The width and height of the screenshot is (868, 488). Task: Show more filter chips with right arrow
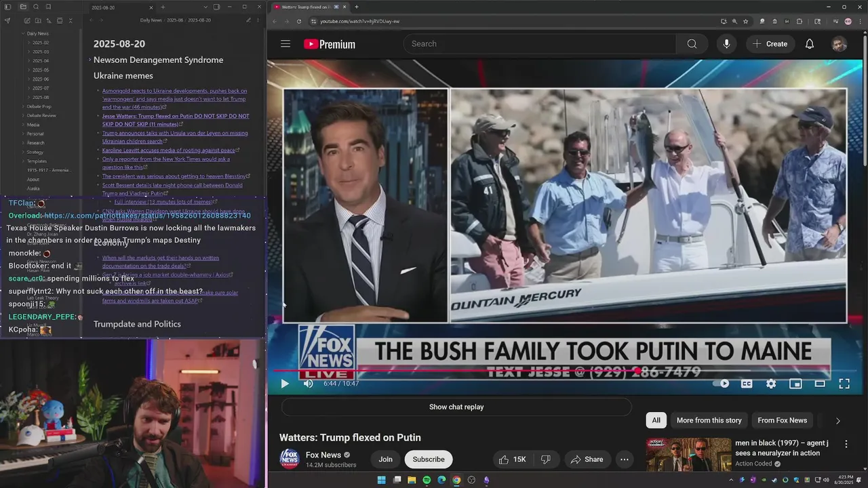pos(837,421)
